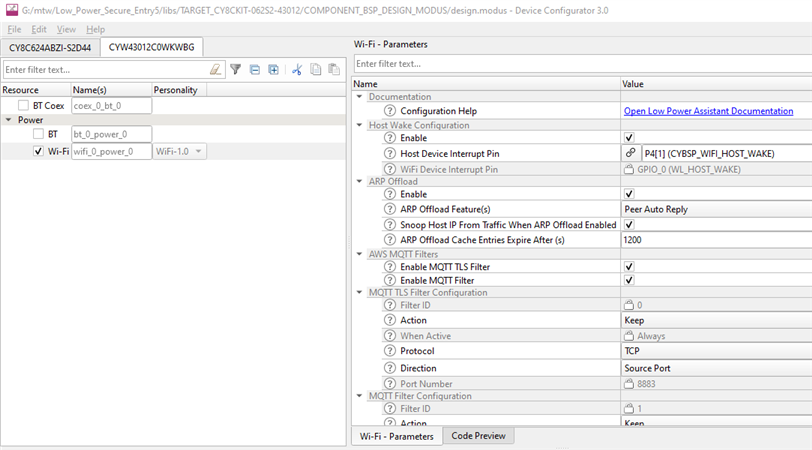
Task: Collapse the Host Wake Configuration section
Action: coord(360,125)
